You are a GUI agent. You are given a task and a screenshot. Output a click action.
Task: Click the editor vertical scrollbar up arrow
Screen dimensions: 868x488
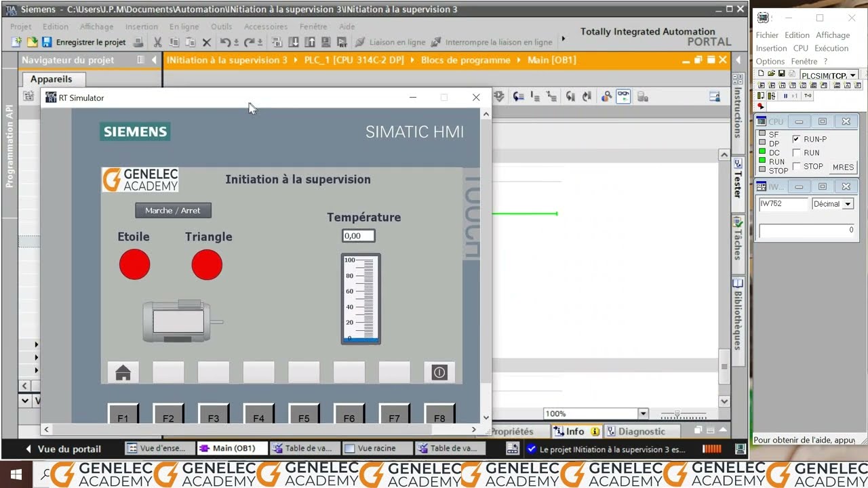tap(724, 155)
